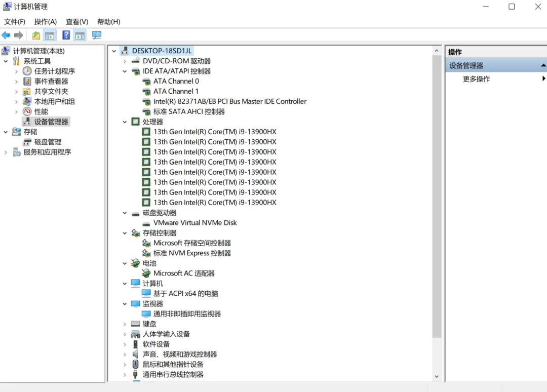
Task: Collapse the 电池 node
Action: pyautogui.click(x=125, y=263)
